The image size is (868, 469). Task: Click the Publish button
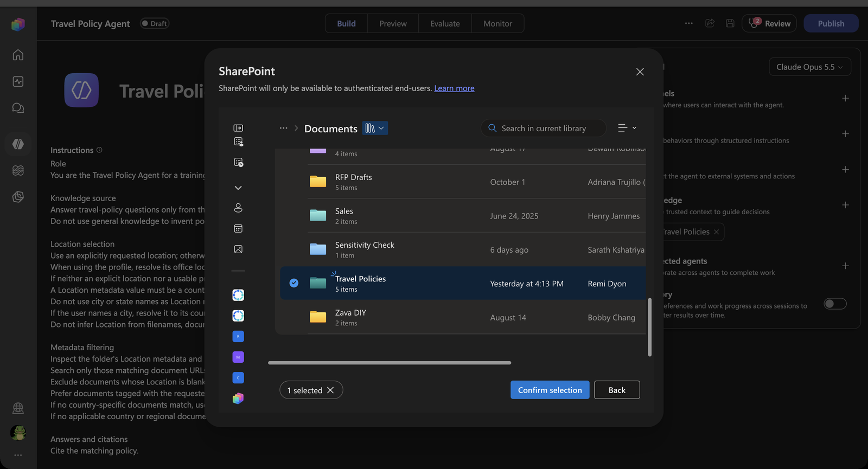pyautogui.click(x=831, y=23)
